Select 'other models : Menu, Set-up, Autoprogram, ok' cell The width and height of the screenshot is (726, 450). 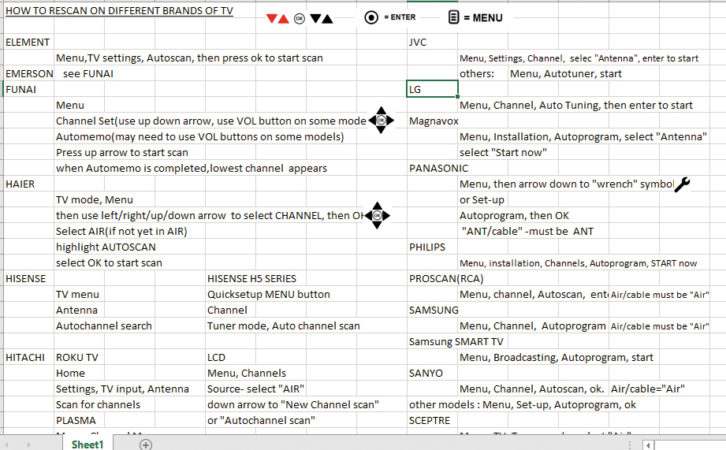522,405
